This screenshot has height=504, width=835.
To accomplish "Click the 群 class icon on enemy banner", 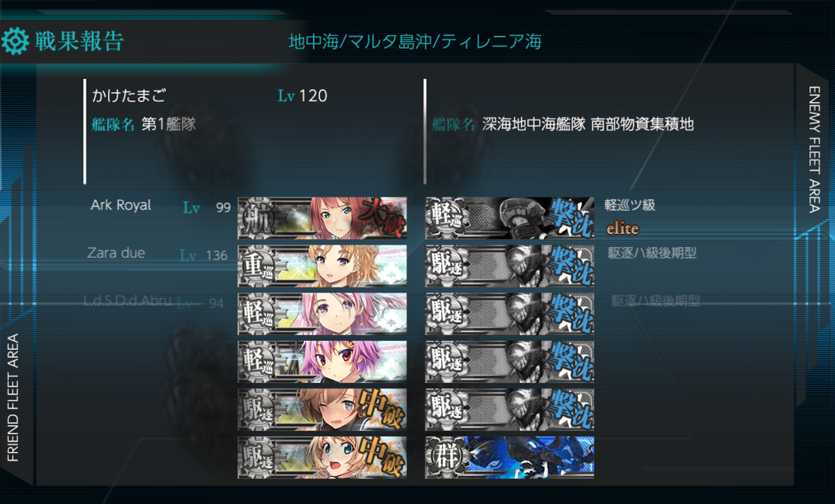I will tap(445, 458).
